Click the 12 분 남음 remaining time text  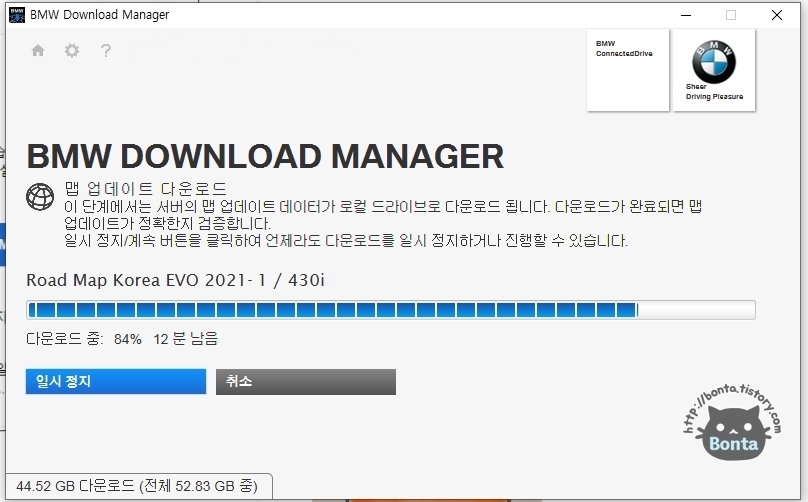tap(186, 339)
